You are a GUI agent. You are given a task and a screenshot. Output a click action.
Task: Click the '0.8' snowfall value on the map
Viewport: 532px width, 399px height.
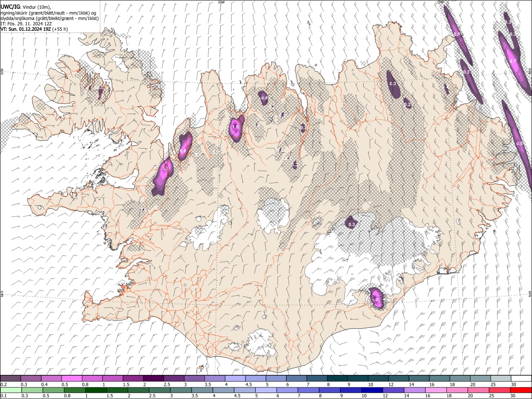[x=183, y=151]
